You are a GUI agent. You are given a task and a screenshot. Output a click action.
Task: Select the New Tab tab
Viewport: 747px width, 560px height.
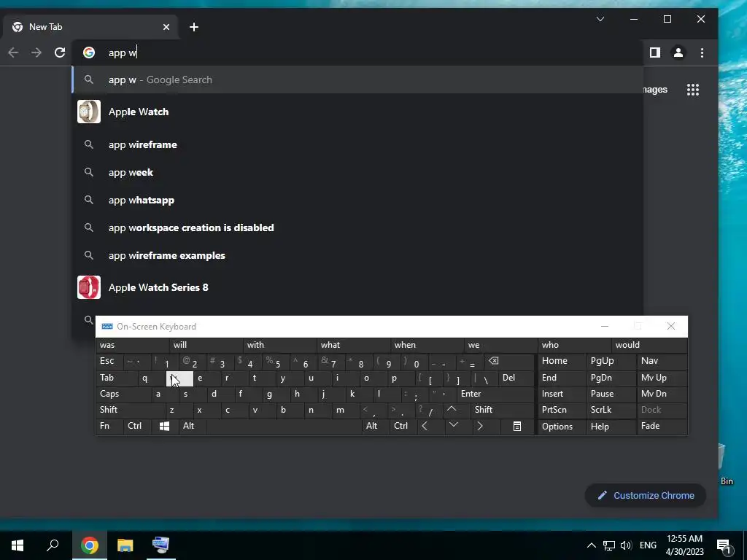[90, 27]
